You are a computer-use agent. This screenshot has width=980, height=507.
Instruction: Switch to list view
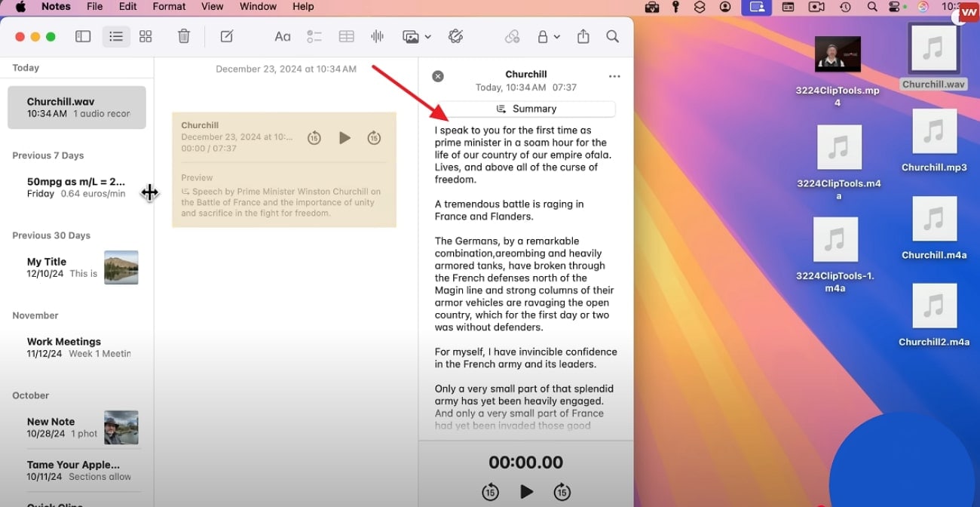pos(116,36)
